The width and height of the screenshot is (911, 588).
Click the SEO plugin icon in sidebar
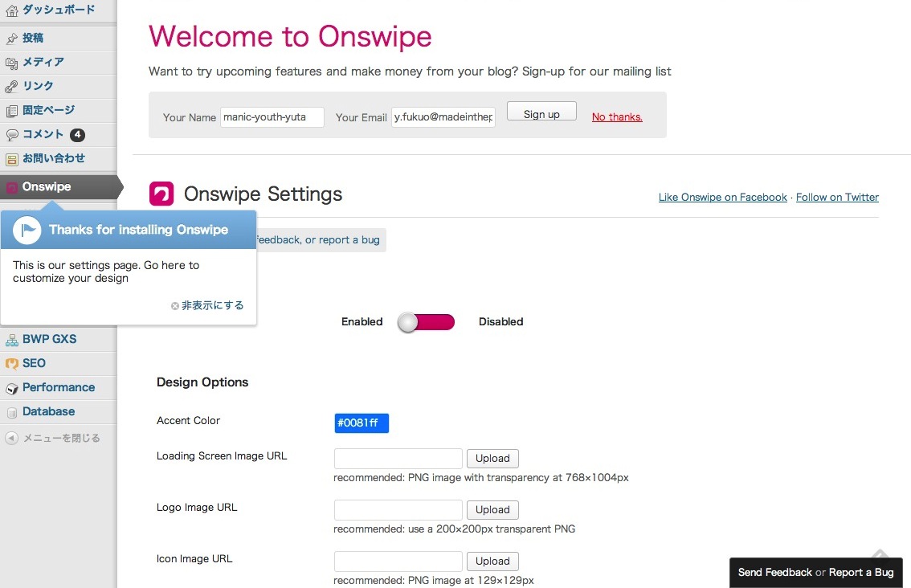coord(11,364)
